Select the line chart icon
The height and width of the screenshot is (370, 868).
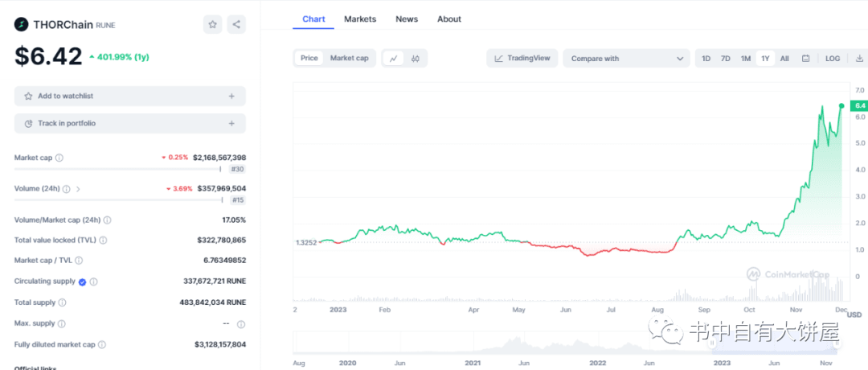coord(394,58)
